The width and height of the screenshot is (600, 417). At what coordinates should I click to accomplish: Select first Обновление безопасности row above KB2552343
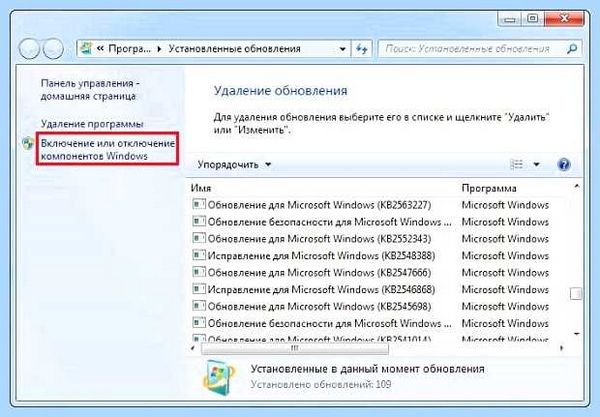pyautogui.click(x=330, y=222)
